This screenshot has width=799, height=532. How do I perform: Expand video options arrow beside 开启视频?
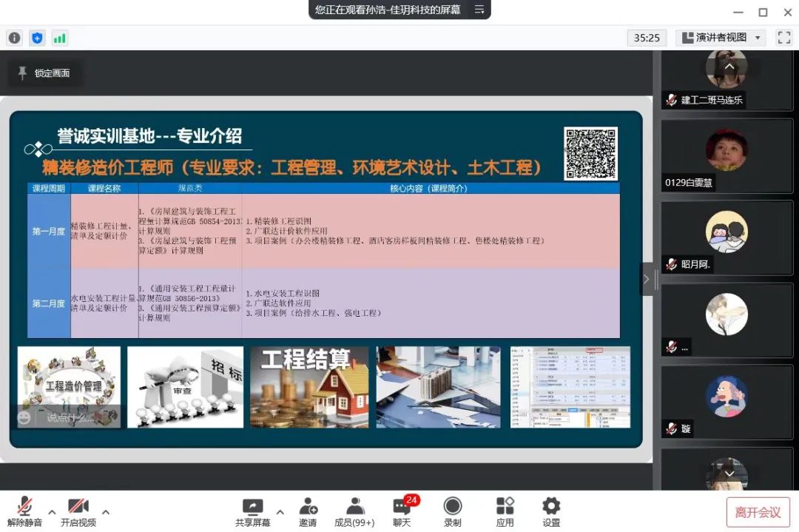[106, 511]
